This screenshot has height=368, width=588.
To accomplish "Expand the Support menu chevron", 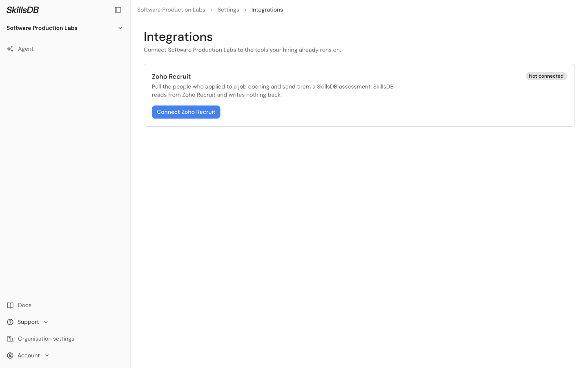I will [46, 322].
